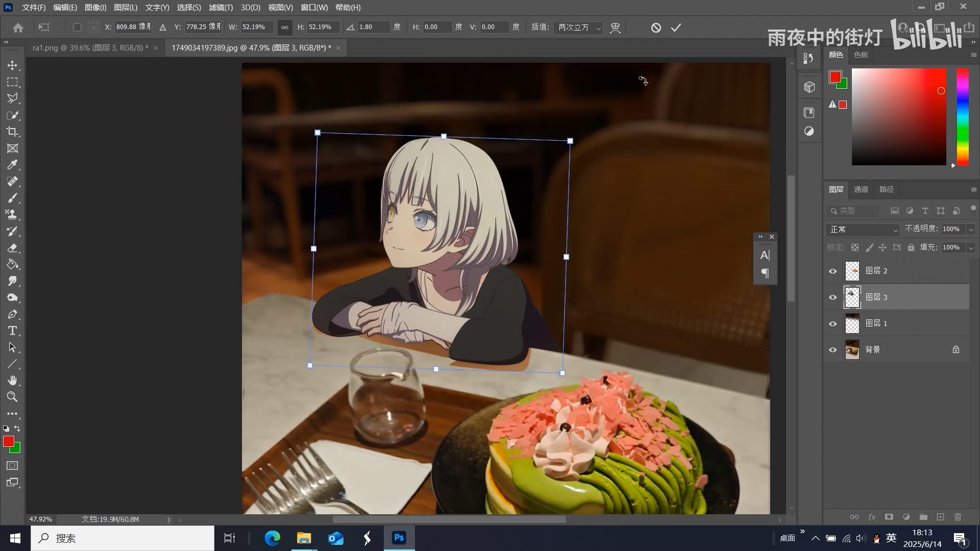
Task: Select the 图层 2 layer thumbnail
Action: (x=852, y=271)
